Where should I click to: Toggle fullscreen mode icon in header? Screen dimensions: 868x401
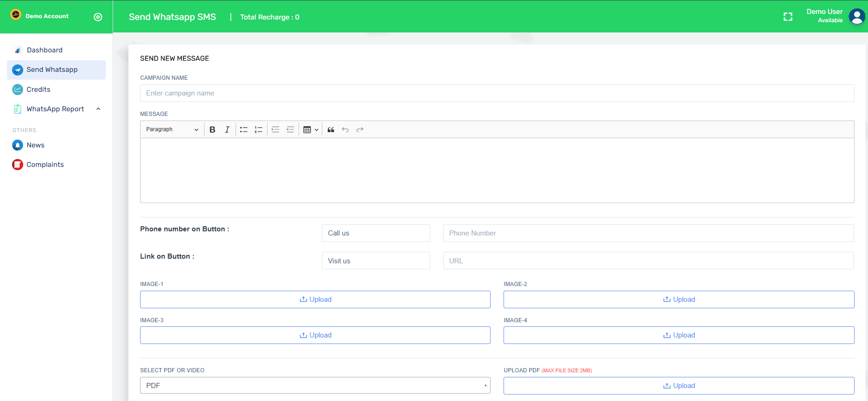tap(788, 17)
